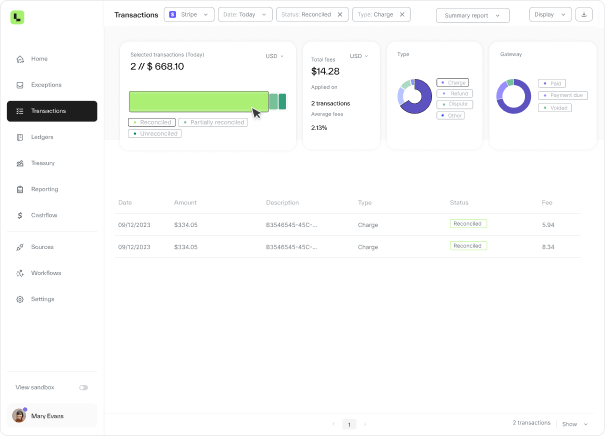Viewport: 605px width, 436px height.
Task: Click Mary Evans profile avatar
Action: [19, 416]
